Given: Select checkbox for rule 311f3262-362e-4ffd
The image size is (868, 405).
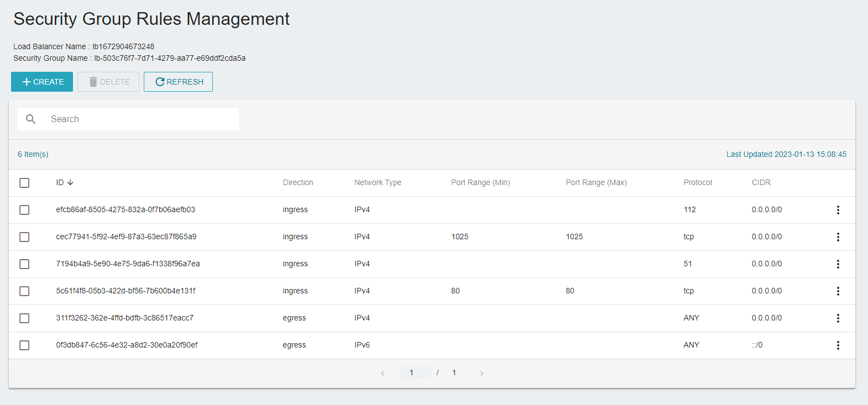Looking at the screenshot, I should [x=24, y=318].
